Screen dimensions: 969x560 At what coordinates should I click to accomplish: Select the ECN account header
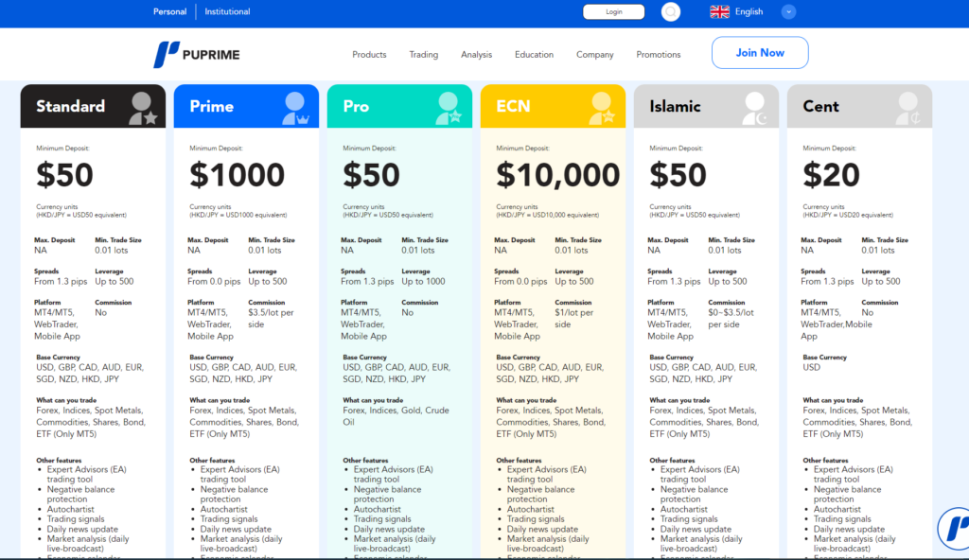pyautogui.click(x=553, y=106)
